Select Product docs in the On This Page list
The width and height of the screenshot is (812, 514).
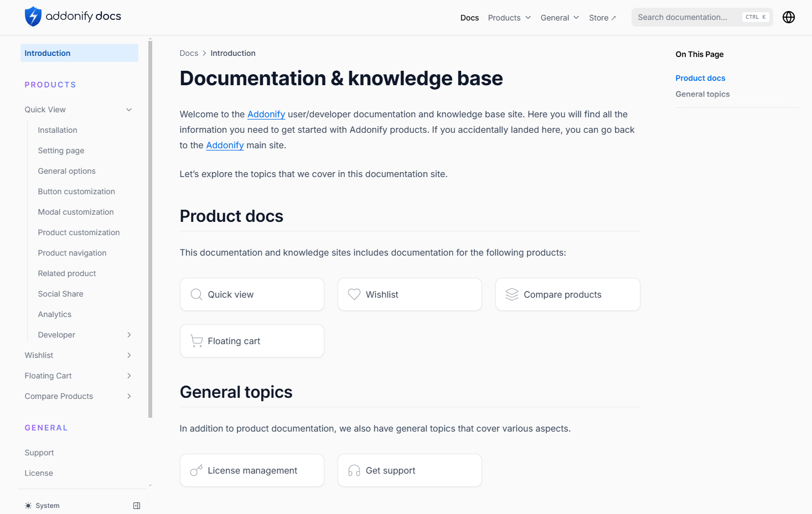(x=700, y=78)
